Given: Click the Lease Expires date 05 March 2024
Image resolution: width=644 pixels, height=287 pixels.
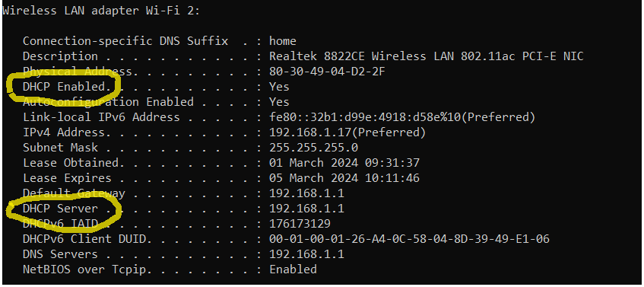Looking at the screenshot, I should (x=313, y=178).
